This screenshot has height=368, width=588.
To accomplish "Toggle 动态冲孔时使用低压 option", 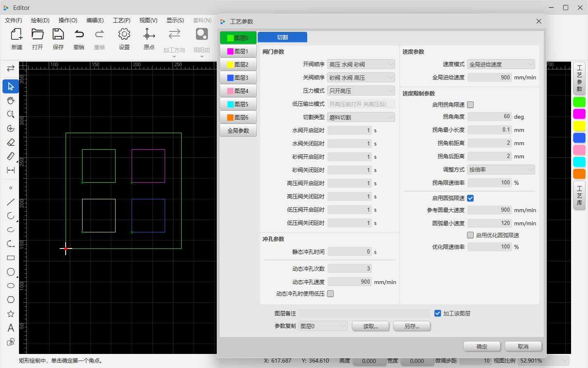I will coord(330,293).
